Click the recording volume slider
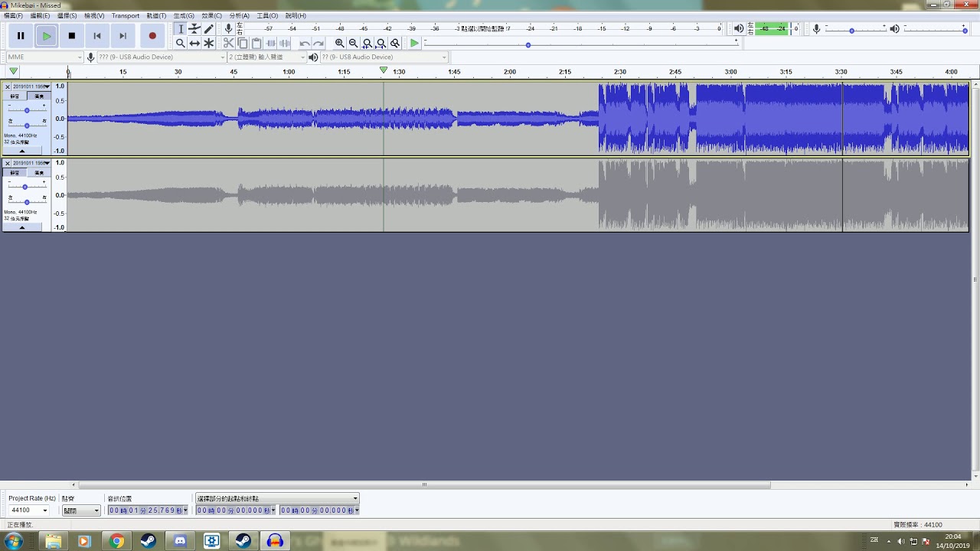The image size is (980, 551). [855, 29]
